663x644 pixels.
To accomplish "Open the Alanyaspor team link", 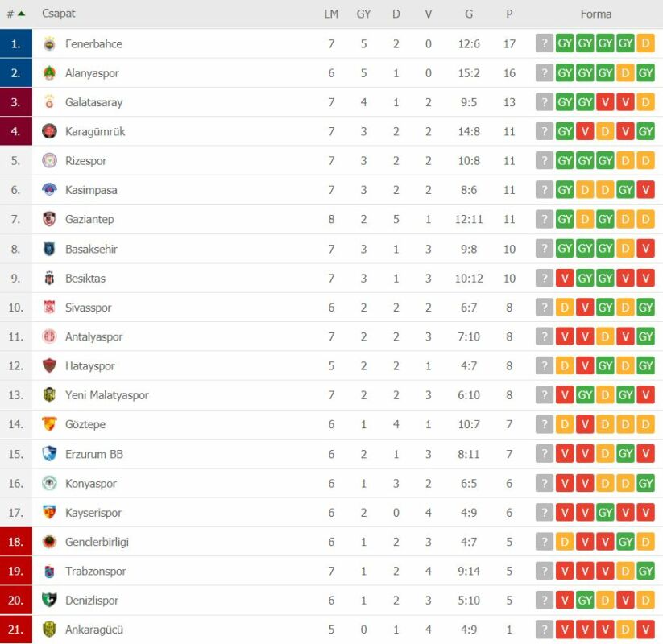I will [92, 73].
